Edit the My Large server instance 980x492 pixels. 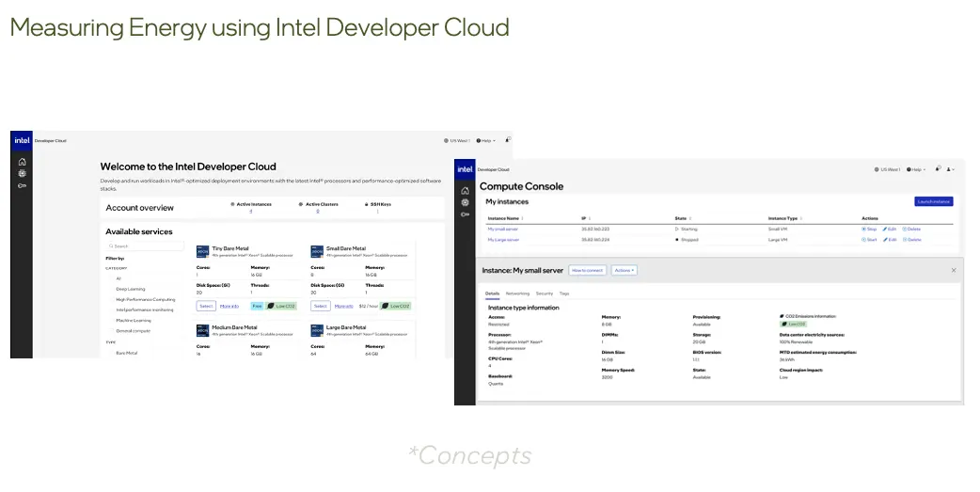point(890,240)
